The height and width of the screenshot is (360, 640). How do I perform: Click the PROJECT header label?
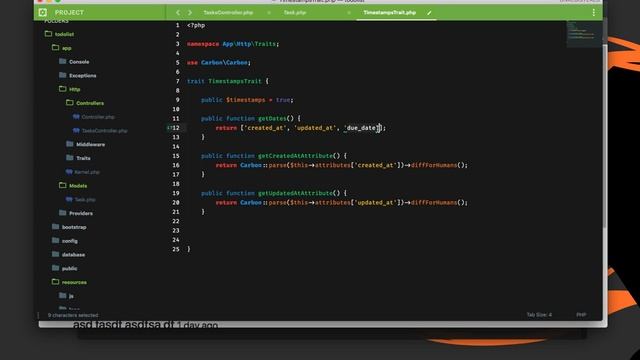[x=69, y=13]
